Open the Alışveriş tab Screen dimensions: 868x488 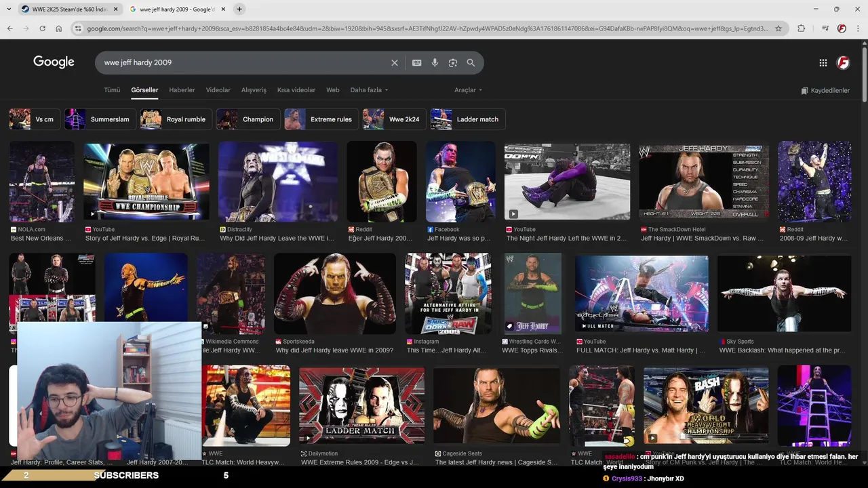point(254,89)
